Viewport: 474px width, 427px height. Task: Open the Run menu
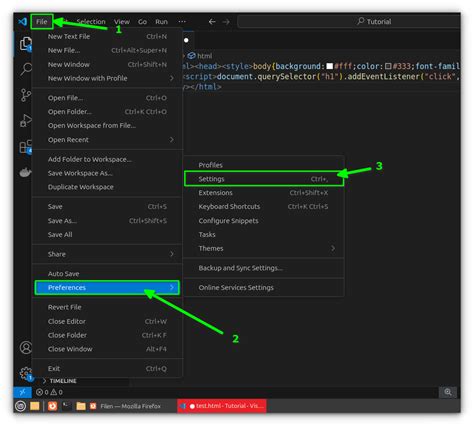[161, 22]
